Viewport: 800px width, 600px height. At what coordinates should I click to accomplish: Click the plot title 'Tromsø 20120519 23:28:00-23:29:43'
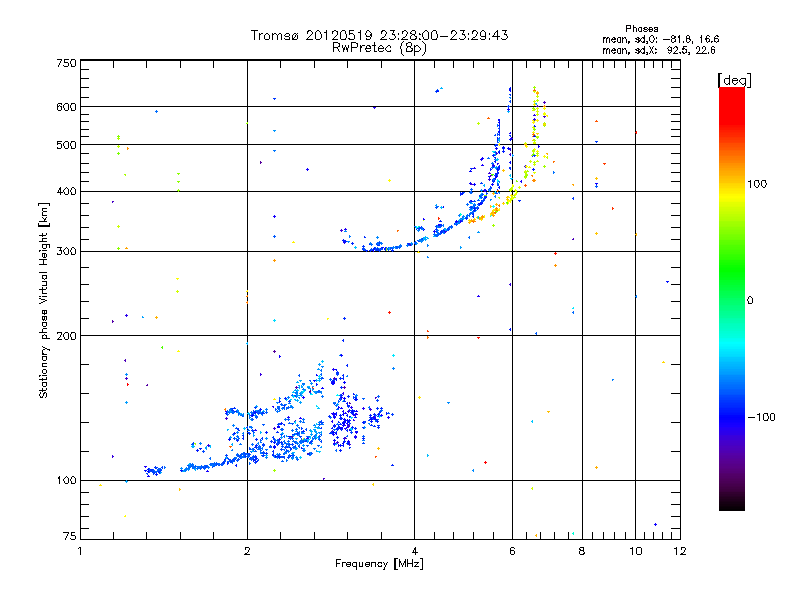coord(379,35)
